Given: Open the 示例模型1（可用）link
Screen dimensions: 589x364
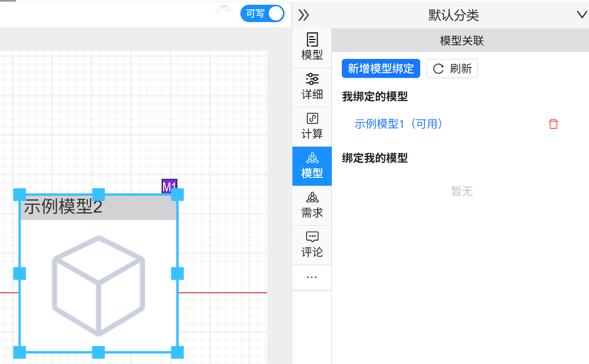Looking at the screenshot, I should tap(398, 124).
